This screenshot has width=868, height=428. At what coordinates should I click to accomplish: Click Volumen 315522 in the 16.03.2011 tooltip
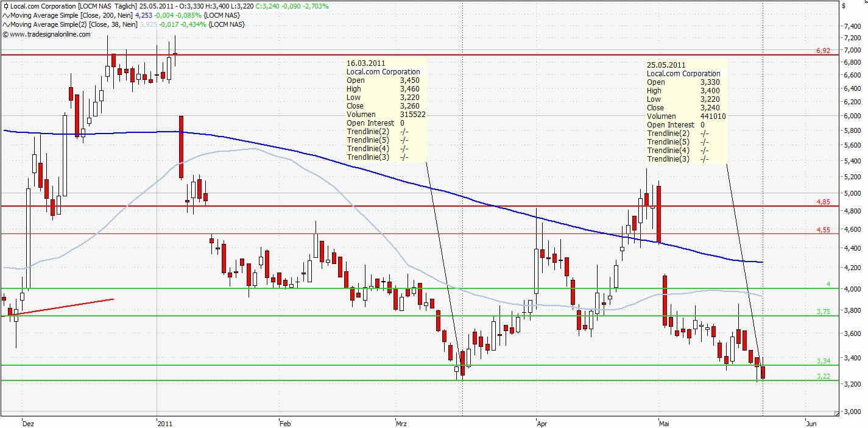[x=386, y=114]
